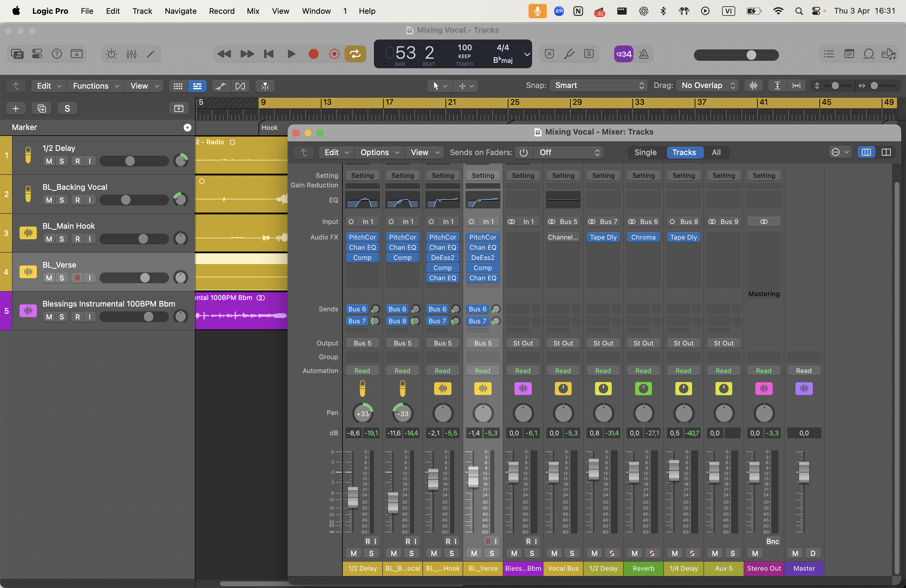
Task: Toggle Flex view icon in Tracks toolbar
Action: click(x=240, y=86)
